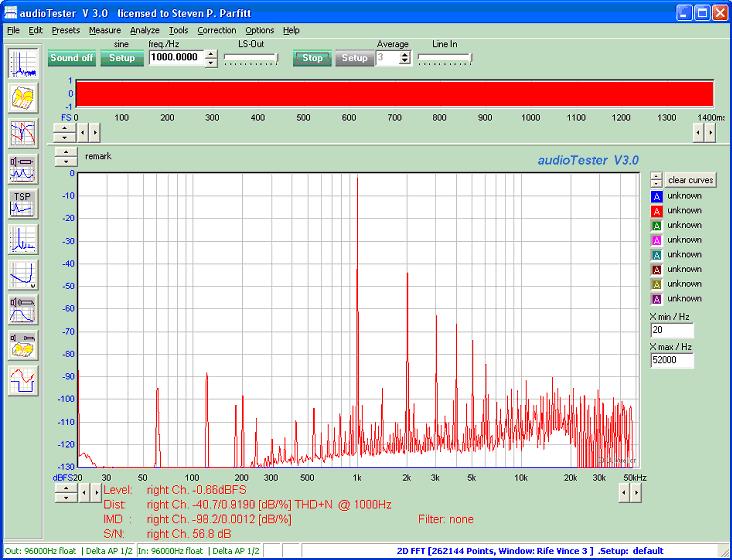Select the purple curve A marker

pos(656,299)
